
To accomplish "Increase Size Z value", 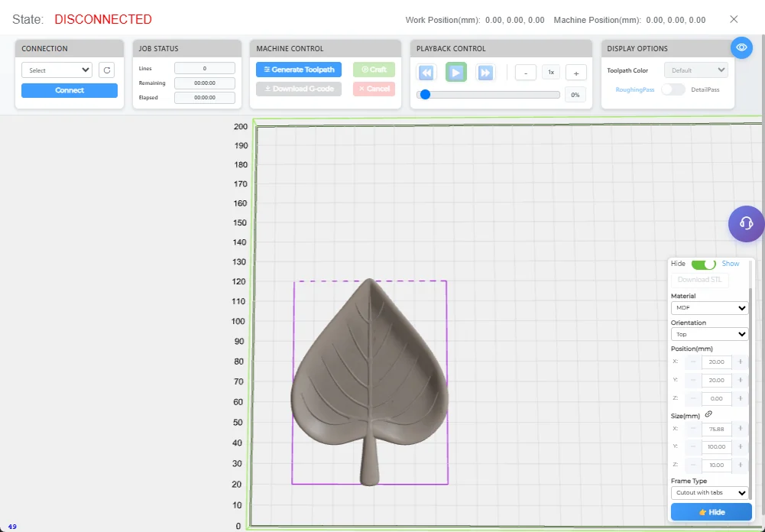I will coord(740,465).
